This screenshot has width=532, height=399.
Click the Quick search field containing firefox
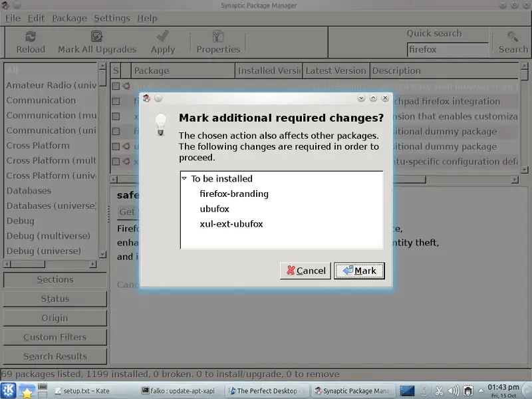(447, 49)
